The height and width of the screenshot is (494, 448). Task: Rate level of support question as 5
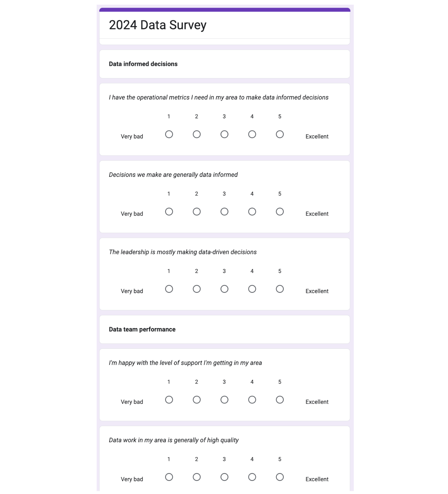280,400
